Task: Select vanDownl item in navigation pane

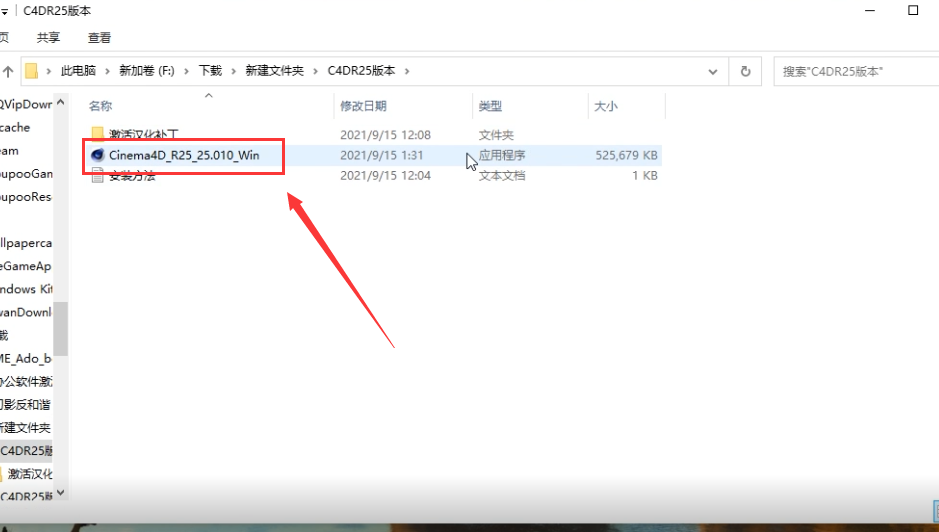Action: (26, 312)
